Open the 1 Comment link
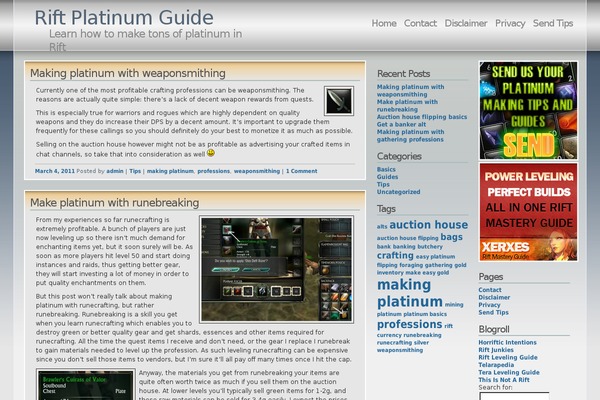The width and height of the screenshot is (600, 400). pyautogui.click(x=302, y=171)
